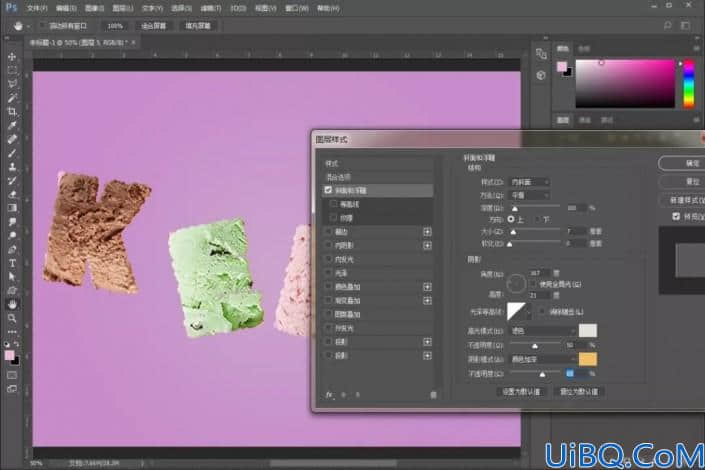
Task: Select the Horizontal Type tool
Action: (12, 263)
